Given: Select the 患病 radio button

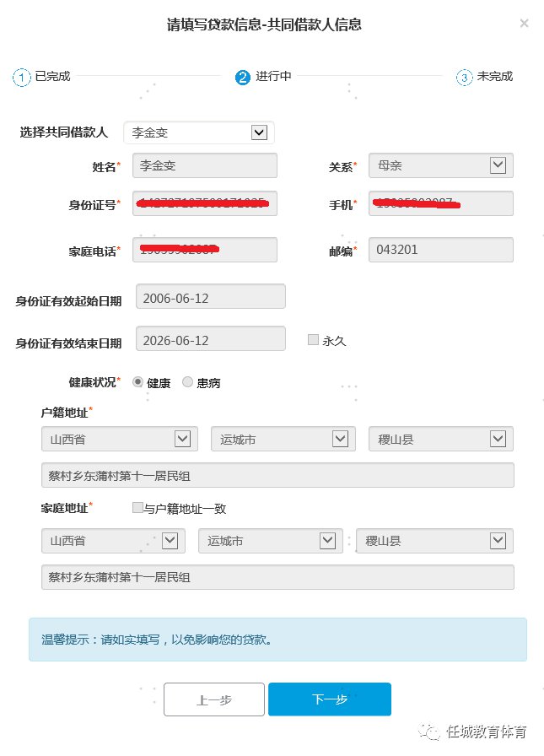Looking at the screenshot, I should pyautogui.click(x=188, y=382).
